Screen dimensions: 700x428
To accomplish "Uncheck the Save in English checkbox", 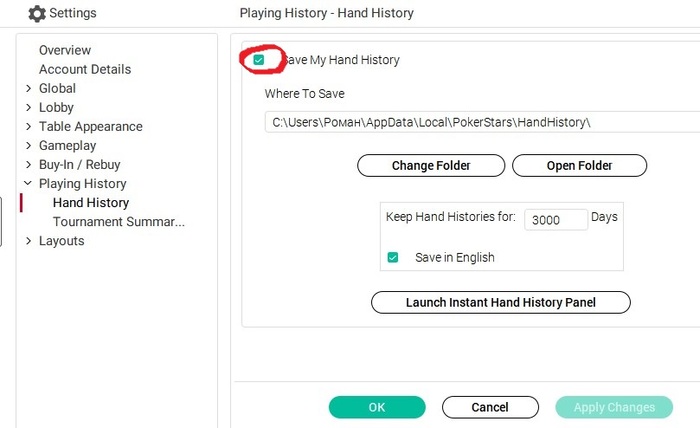I will [393, 258].
